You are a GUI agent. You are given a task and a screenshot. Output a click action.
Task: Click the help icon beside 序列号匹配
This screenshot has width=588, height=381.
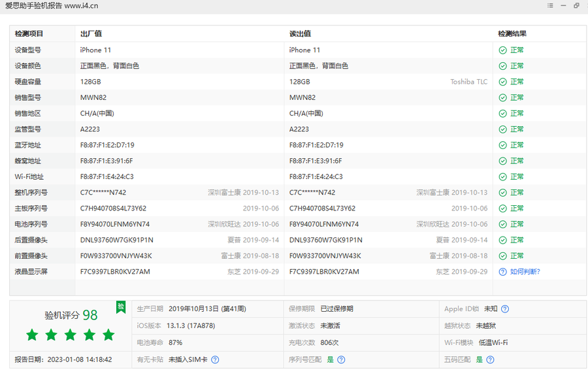(341, 359)
